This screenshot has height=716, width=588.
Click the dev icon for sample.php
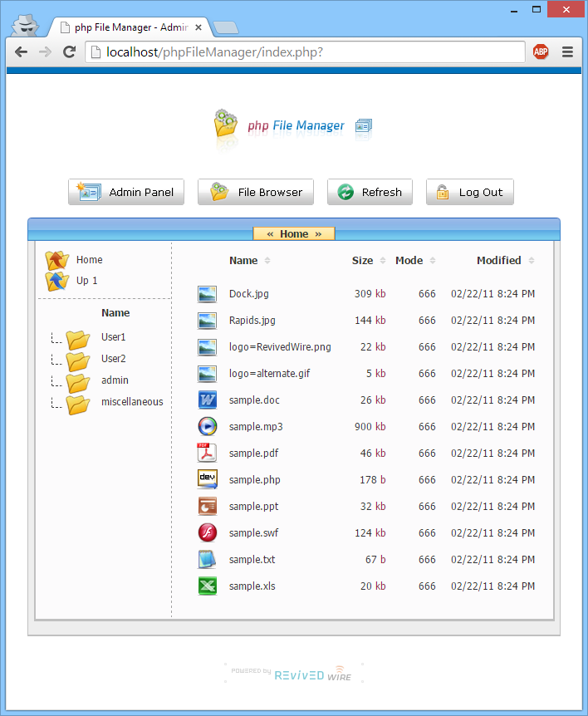pyautogui.click(x=207, y=480)
